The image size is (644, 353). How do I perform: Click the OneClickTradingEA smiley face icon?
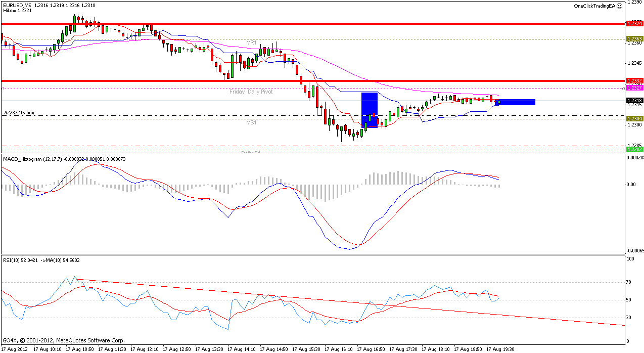click(620, 6)
